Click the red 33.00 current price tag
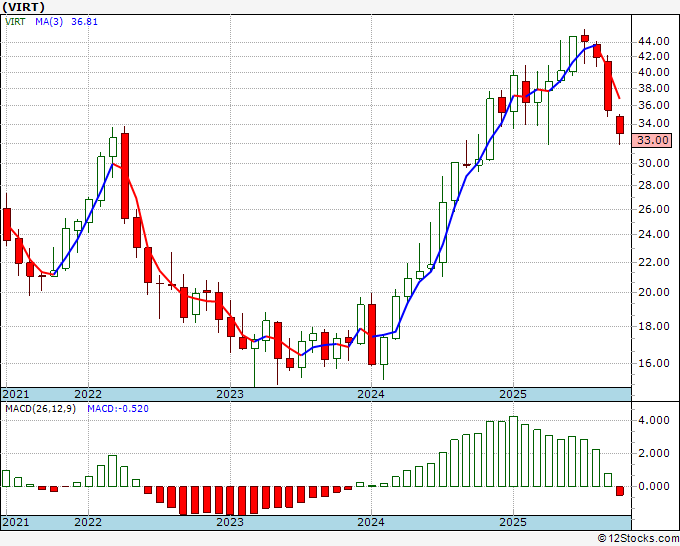 click(x=651, y=140)
